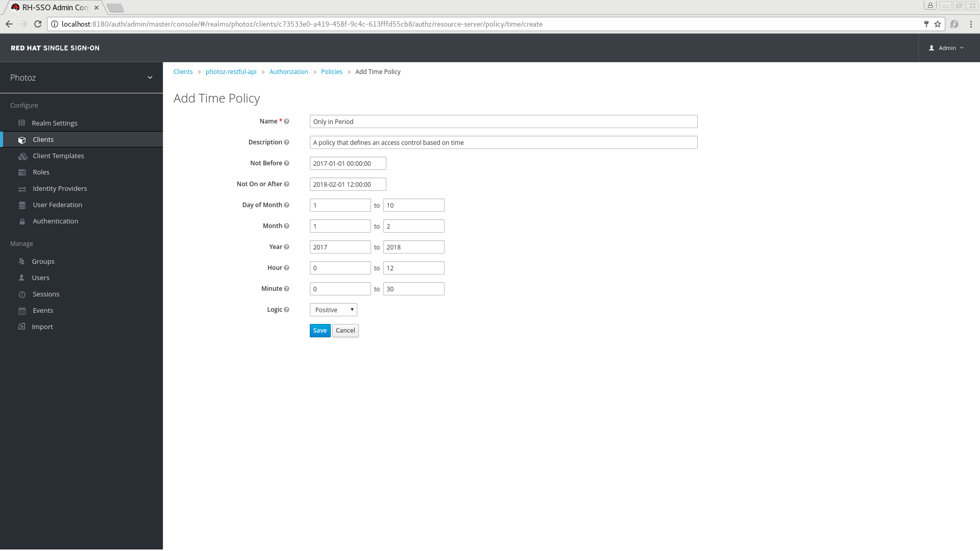Cancel the Add Time Policy form

(x=345, y=330)
